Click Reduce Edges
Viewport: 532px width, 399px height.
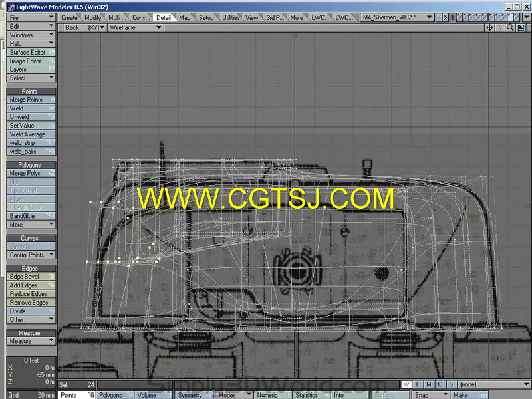[x=31, y=294]
